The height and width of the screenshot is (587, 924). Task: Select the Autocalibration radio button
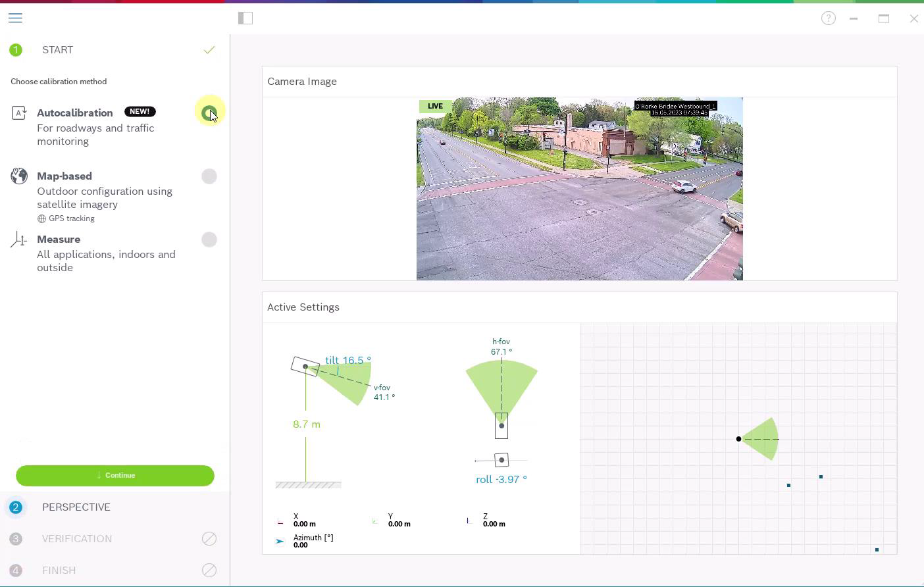209,113
